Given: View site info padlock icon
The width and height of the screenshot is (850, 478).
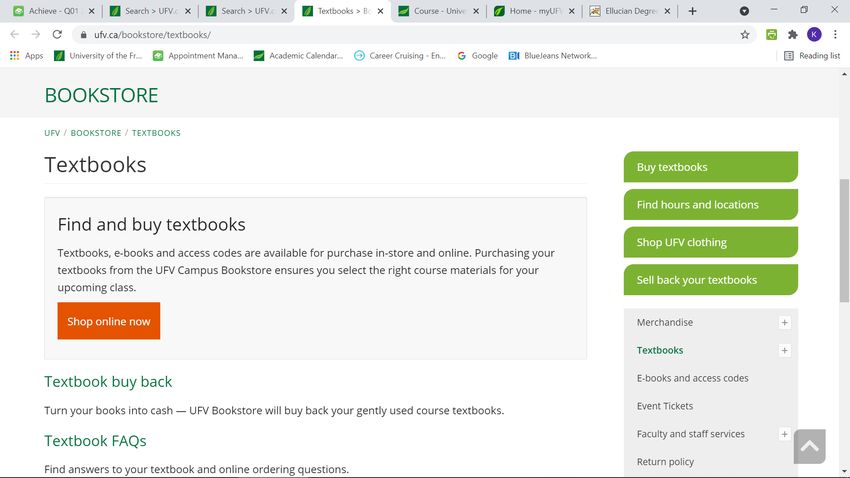Looking at the screenshot, I should click(83, 35).
